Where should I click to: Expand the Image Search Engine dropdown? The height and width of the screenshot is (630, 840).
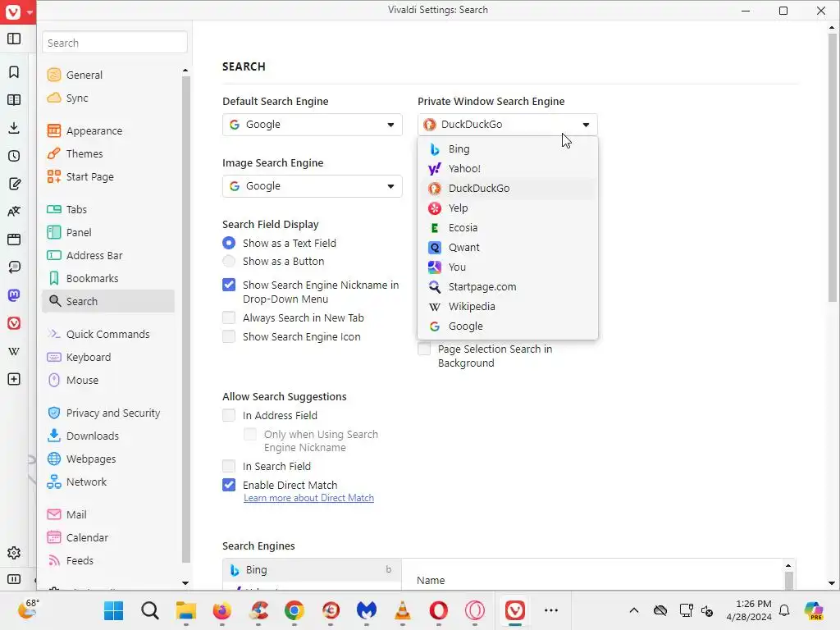[x=313, y=186]
